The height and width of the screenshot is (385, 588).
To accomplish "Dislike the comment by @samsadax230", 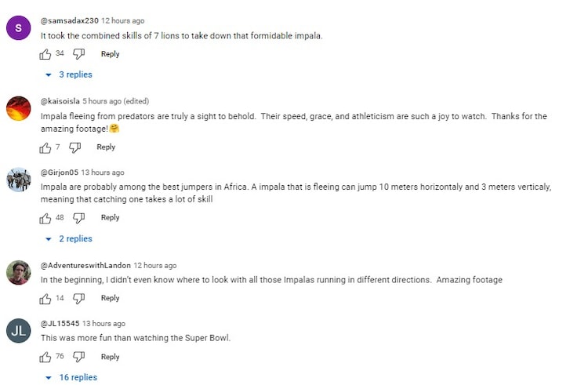I will point(78,54).
